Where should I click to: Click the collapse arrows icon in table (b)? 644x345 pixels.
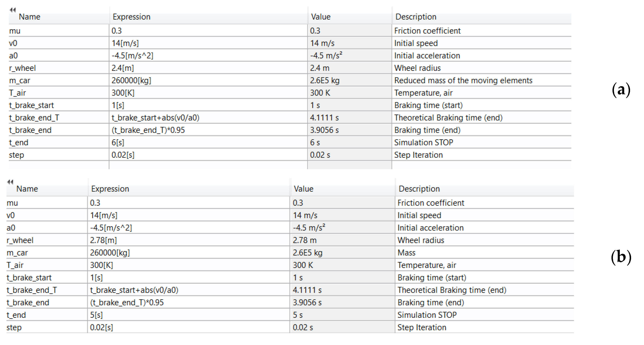point(10,182)
